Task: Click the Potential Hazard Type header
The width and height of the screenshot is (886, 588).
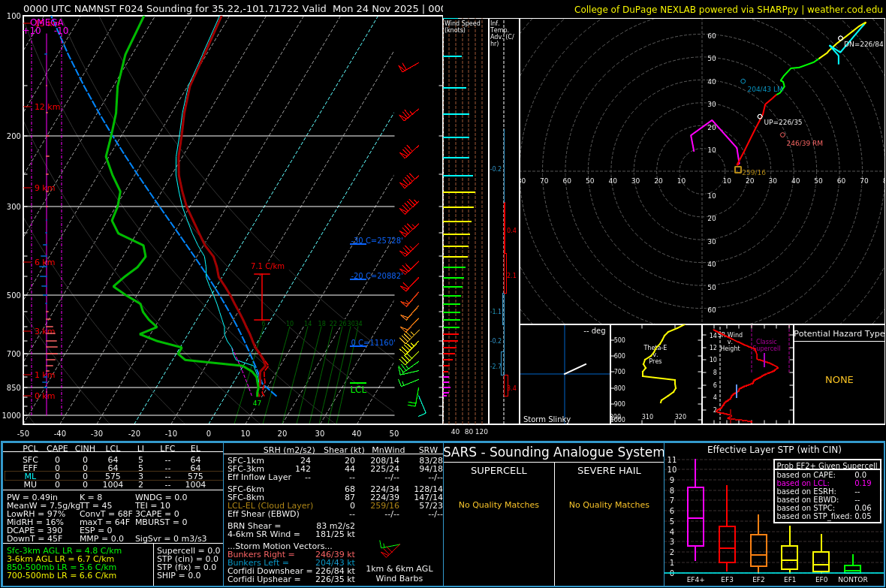Action: pyautogui.click(x=839, y=333)
